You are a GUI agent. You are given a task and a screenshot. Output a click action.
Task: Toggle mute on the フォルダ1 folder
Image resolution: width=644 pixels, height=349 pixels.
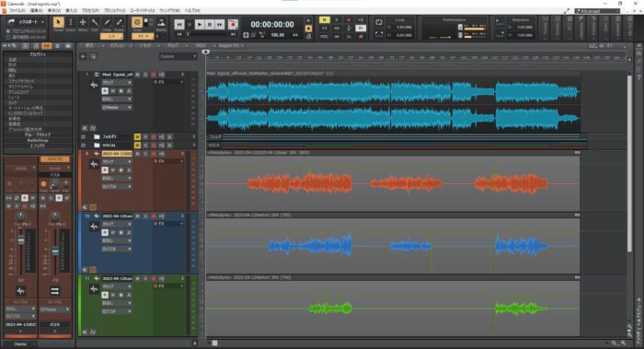[137, 136]
